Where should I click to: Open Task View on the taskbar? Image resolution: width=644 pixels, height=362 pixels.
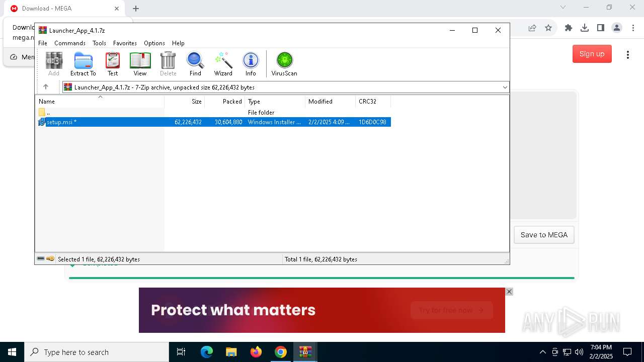click(x=181, y=352)
